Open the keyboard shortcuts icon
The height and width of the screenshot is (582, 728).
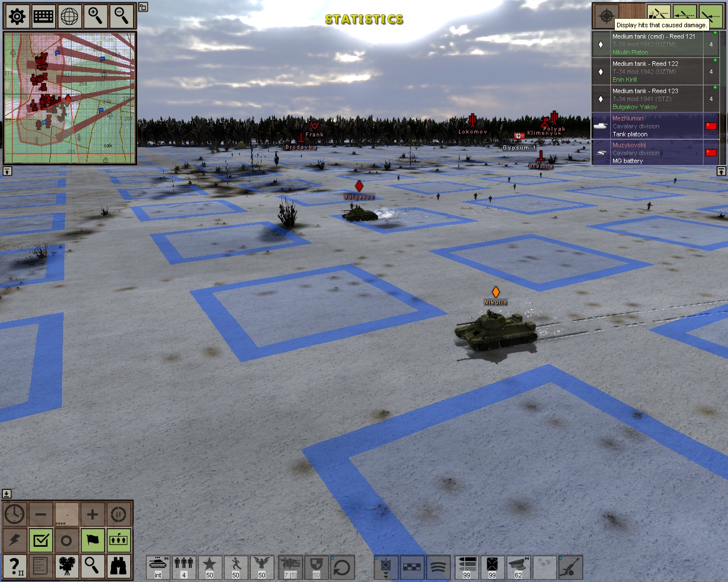[x=43, y=16]
